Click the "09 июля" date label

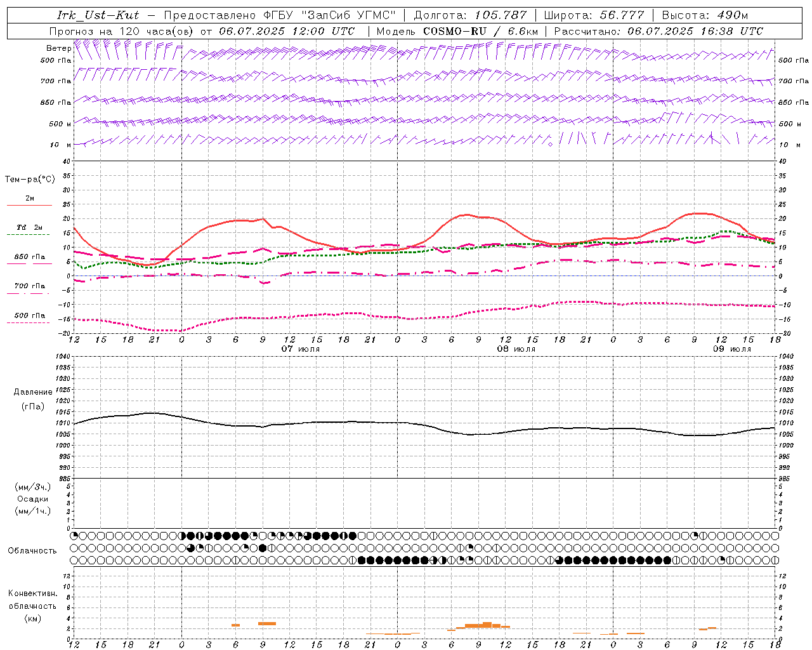732,349
